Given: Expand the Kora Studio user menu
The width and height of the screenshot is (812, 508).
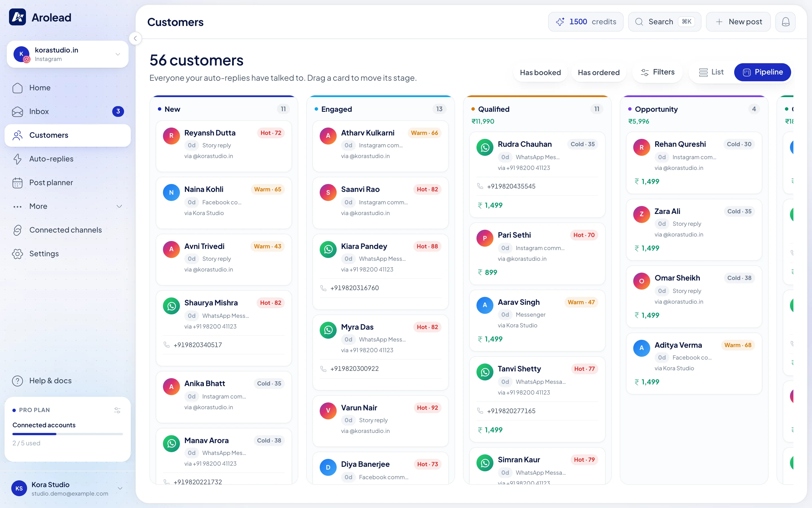Looking at the screenshot, I should tap(67, 489).
